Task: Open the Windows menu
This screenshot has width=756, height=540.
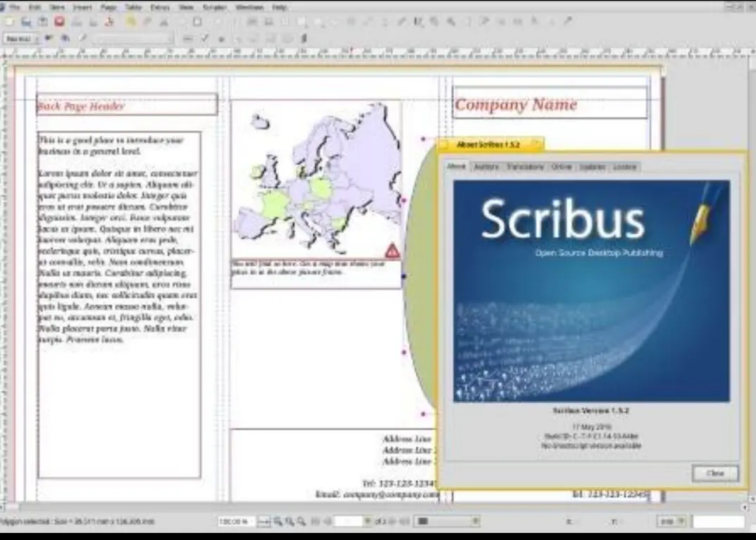Action: click(249, 7)
